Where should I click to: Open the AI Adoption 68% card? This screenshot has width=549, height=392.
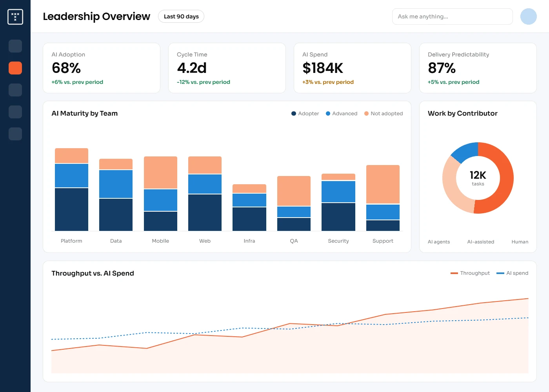point(102,68)
